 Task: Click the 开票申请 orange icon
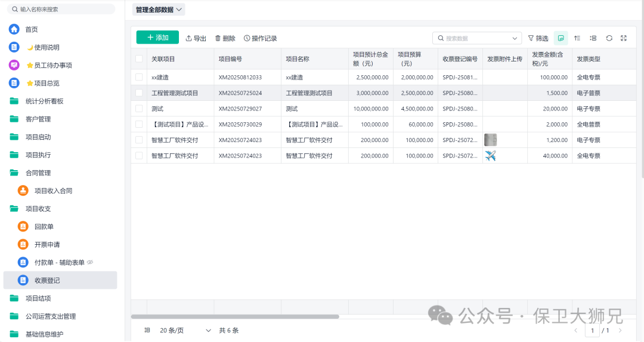pos(23,245)
